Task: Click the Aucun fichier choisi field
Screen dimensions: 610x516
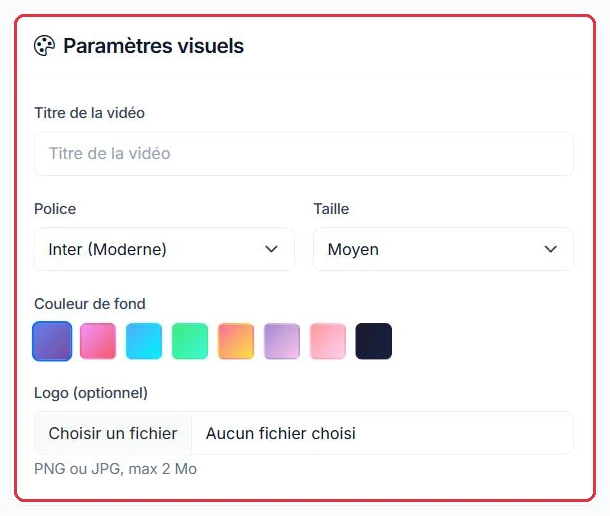Action: (x=280, y=433)
